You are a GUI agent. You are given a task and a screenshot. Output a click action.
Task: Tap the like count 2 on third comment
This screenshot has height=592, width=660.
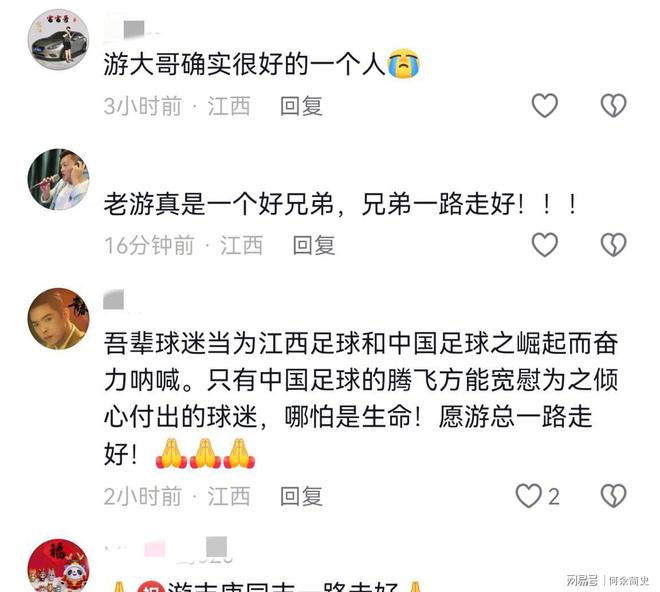(554, 497)
